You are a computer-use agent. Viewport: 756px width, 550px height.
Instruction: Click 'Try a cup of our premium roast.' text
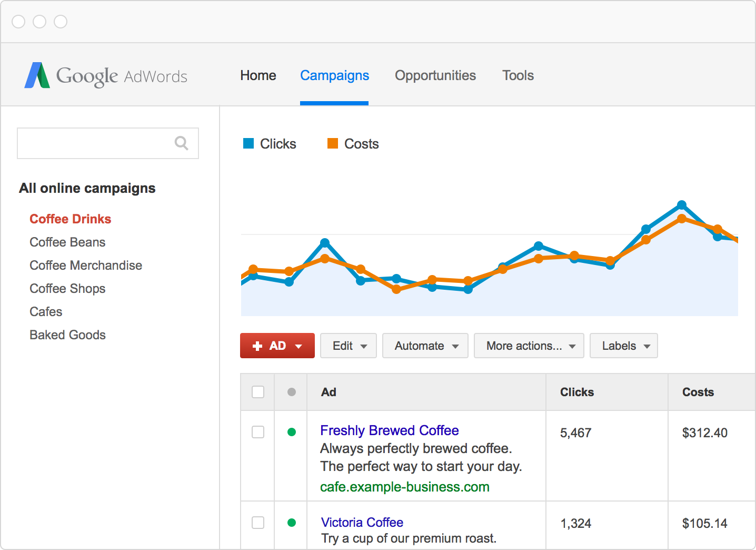pos(409,538)
